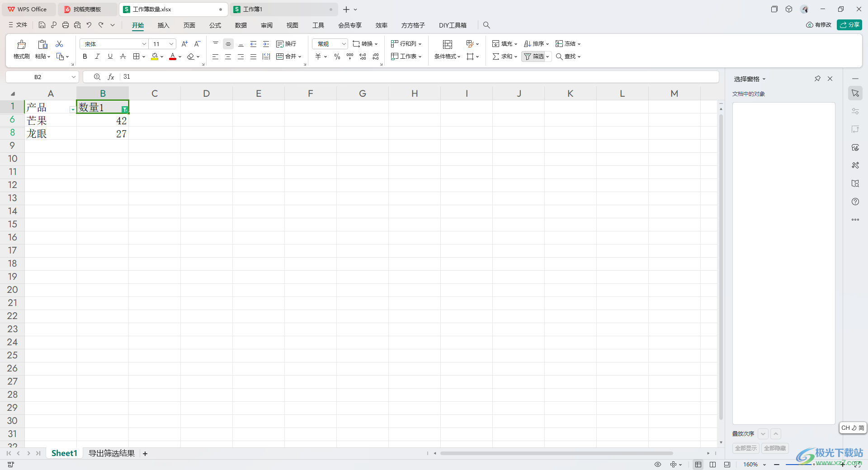Click the AutoSum (求和) button
The height and width of the screenshot is (470, 868).
(x=505, y=56)
